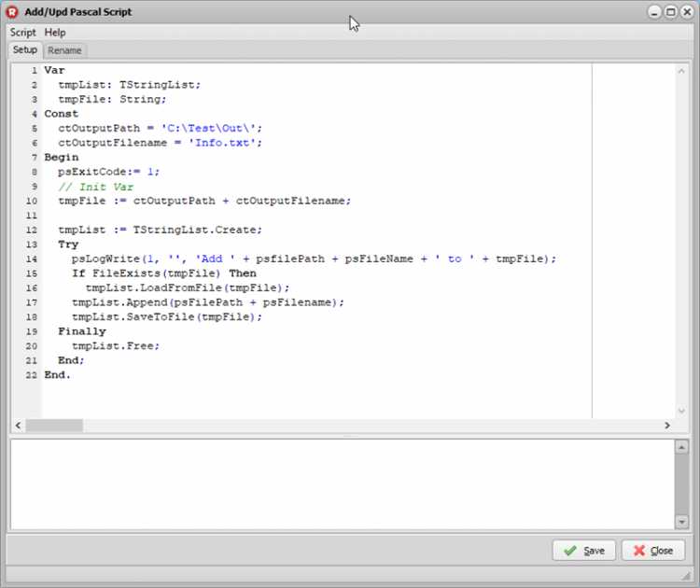
Task: Click code editor scroll up arrow
Action: pos(681,71)
